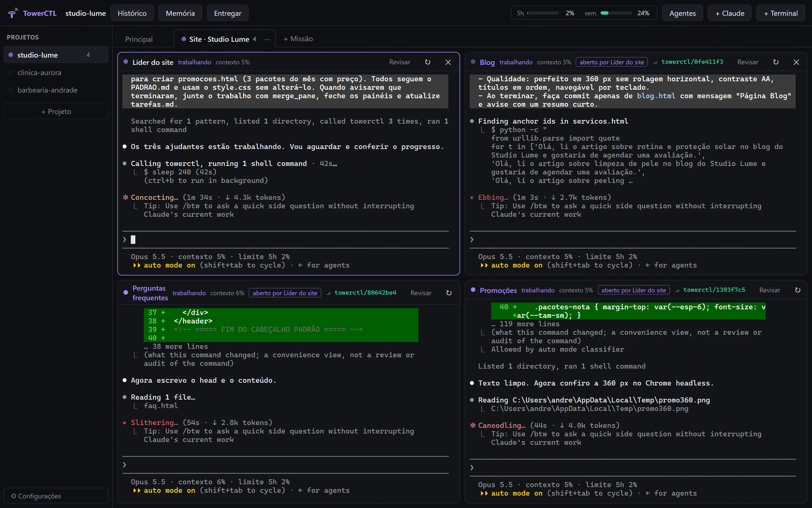Click the Promoções pane status dot
The height and width of the screenshot is (508, 812).
[473, 290]
